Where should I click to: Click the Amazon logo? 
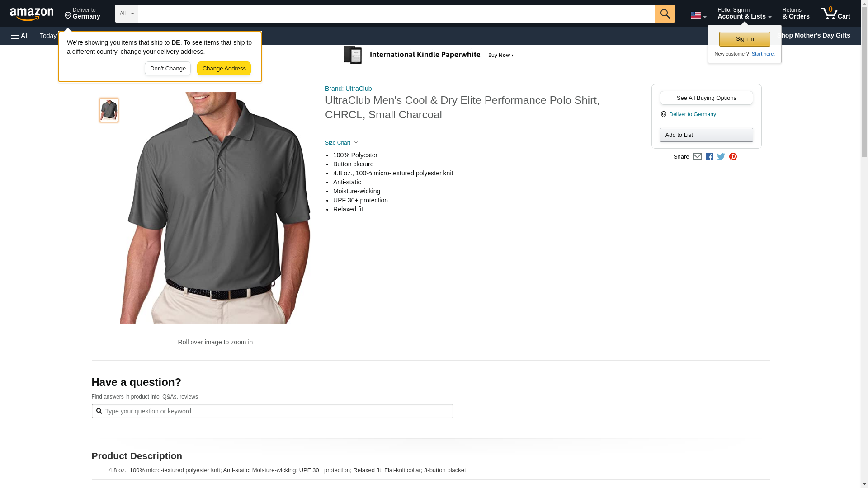tap(32, 14)
